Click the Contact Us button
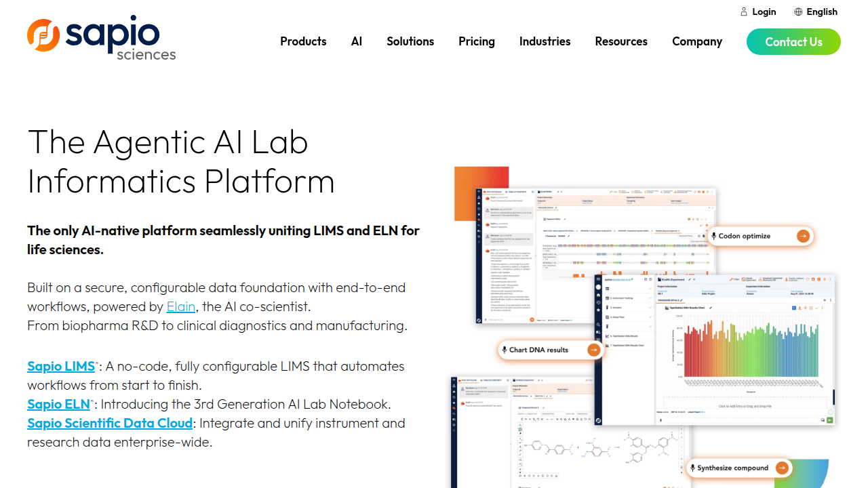This screenshot has width=868, height=488. point(793,41)
